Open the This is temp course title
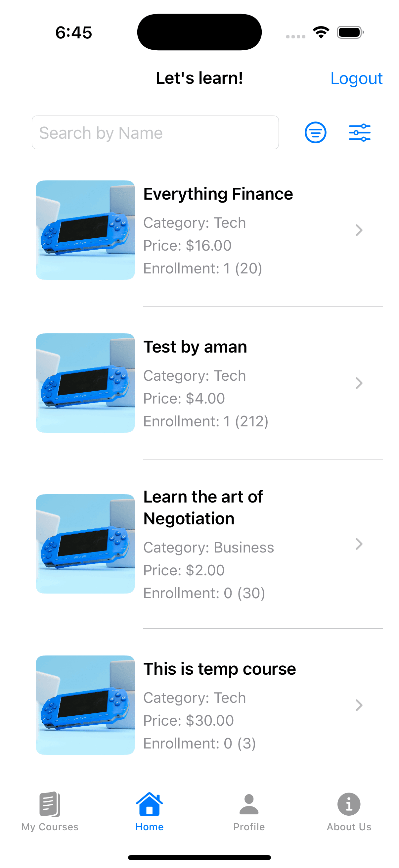The width and height of the screenshot is (399, 868). 220,669
